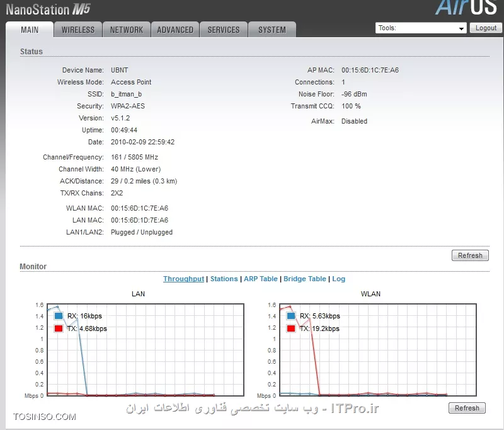The width and height of the screenshot is (504, 430).
Task: Open the MAIN tab
Action: click(x=30, y=30)
